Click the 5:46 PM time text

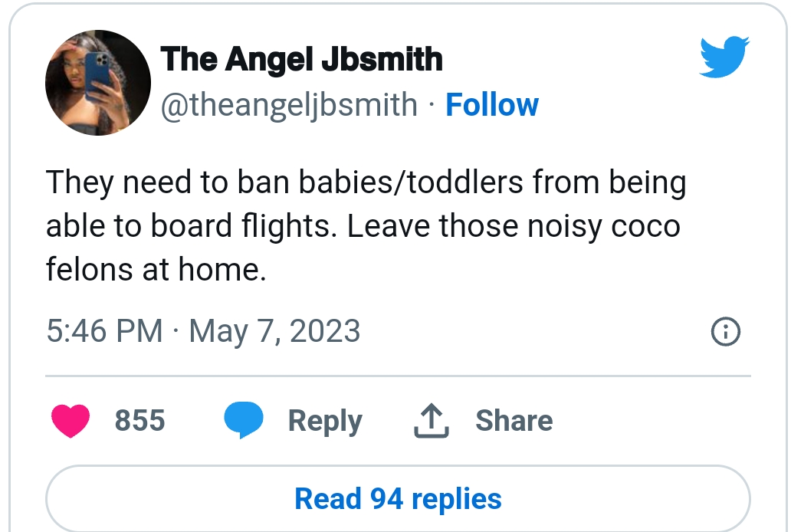[x=104, y=331]
